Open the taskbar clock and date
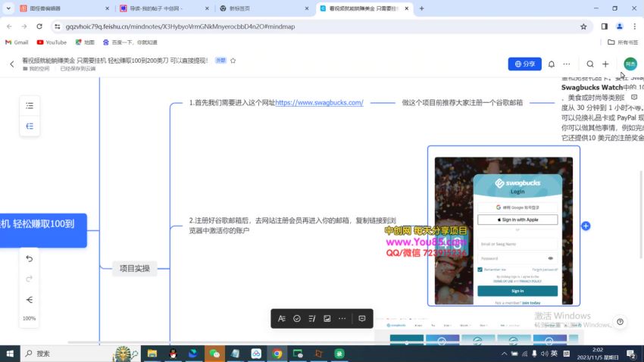This screenshot has width=644, height=362. pyautogui.click(x=598, y=354)
